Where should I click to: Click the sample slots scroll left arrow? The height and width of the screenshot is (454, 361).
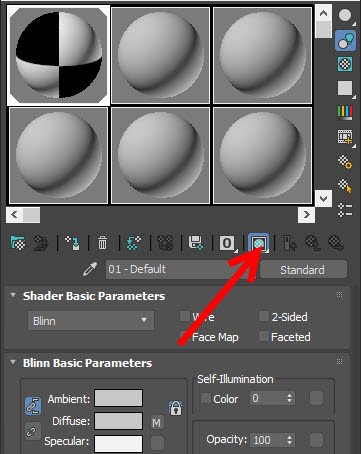14,215
